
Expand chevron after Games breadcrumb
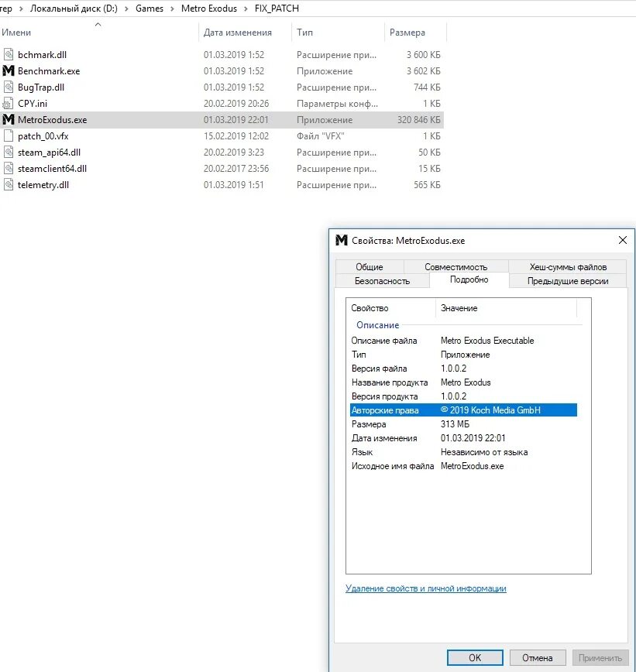point(172,9)
